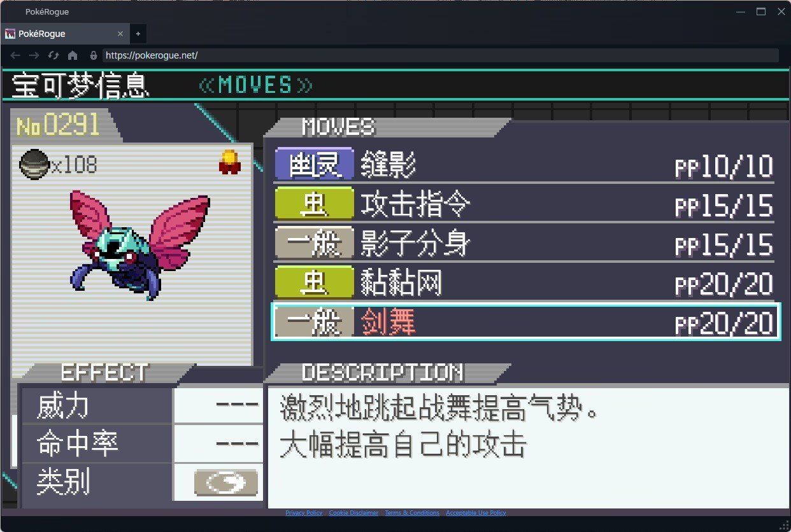The height and width of the screenshot is (532, 791).
Task: Click the candy icon next to x108
Action: 34,164
